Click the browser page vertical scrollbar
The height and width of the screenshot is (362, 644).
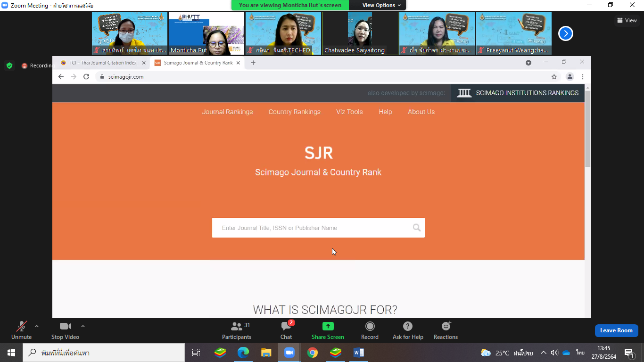coord(587,128)
